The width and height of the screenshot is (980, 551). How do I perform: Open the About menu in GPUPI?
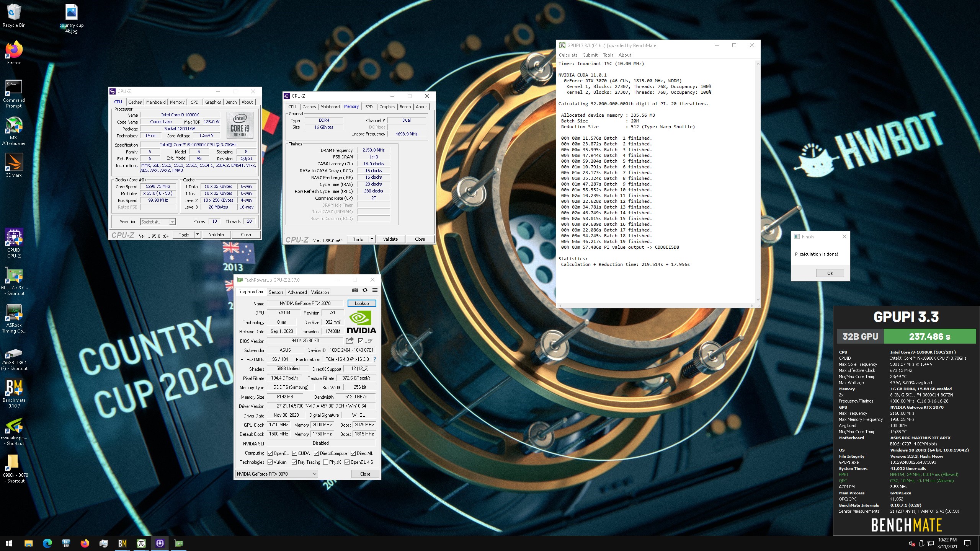coord(625,55)
